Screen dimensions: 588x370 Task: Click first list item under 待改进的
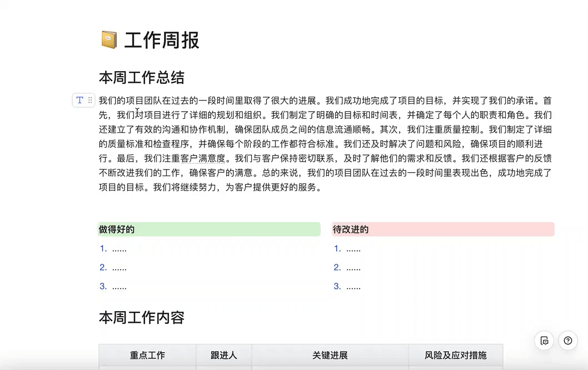(347, 248)
